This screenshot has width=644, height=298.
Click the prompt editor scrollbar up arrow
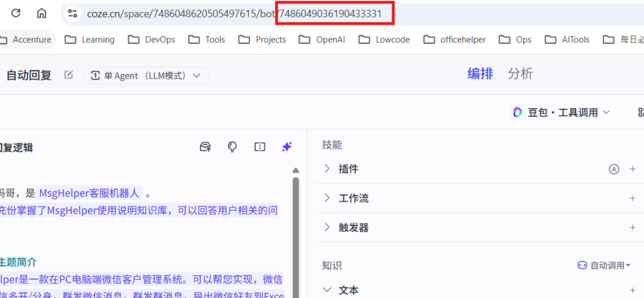click(x=296, y=170)
